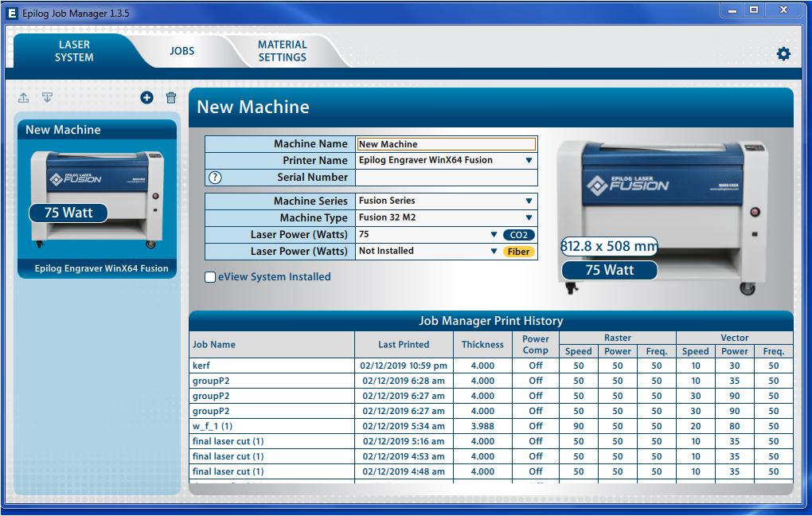Open the settings gear icon

click(x=783, y=54)
